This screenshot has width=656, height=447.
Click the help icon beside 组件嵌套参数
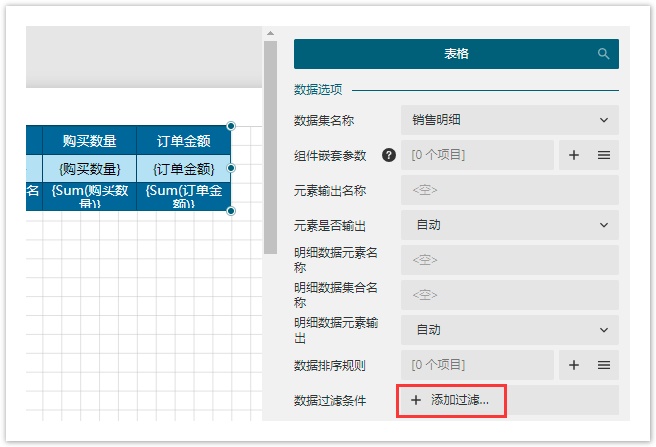pyautogui.click(x=389, y=155)
